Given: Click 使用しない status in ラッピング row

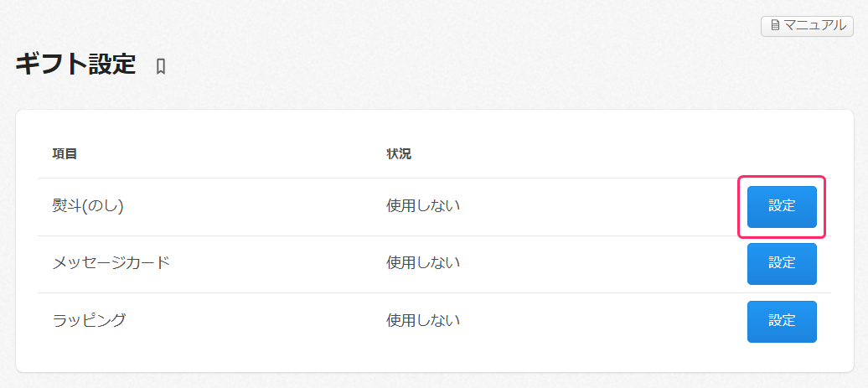Looking at the screenshot, I should (423, 320).
